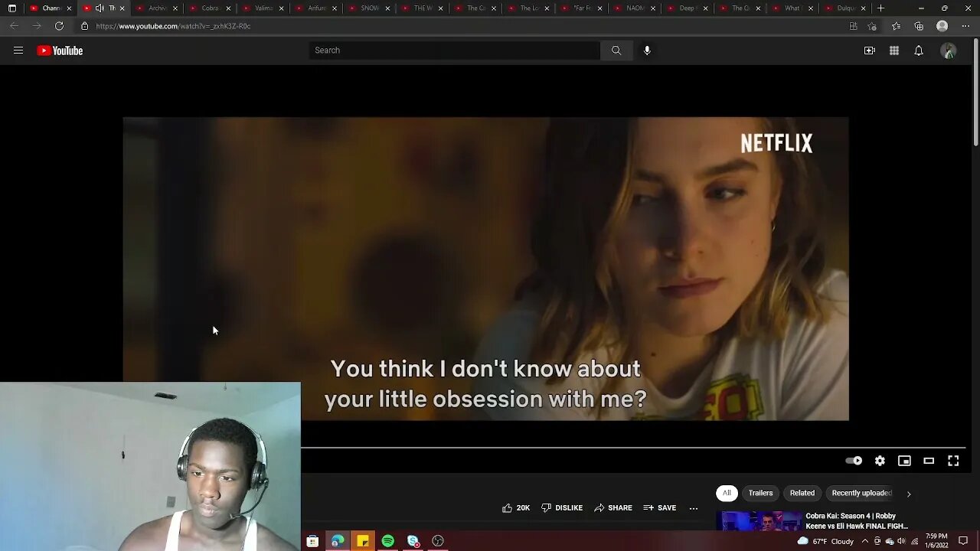This screenshot has width=980, height=551.
Task: Switch to the Cobra browser tab
Action: pyautogui.click(x=210, y=8)
